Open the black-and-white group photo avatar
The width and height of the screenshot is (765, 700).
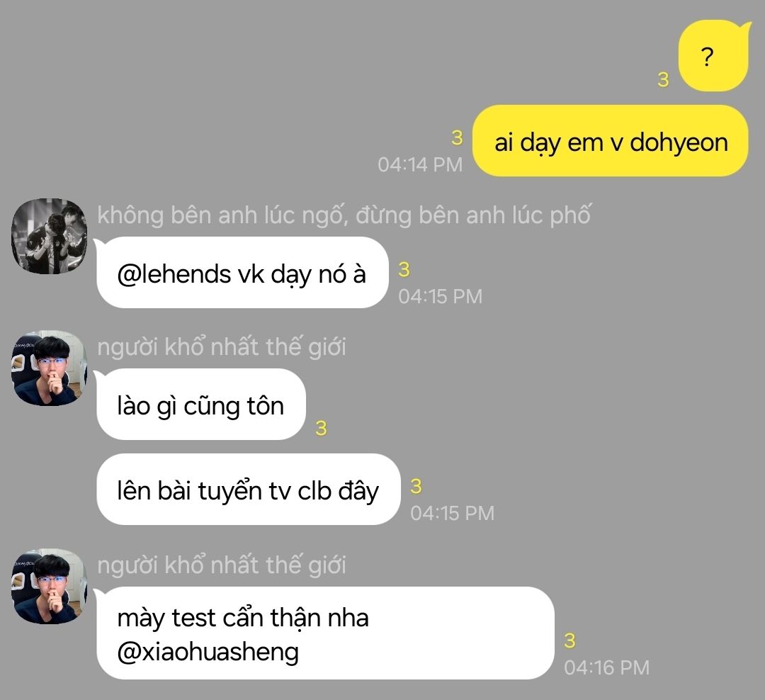(50, 236)
